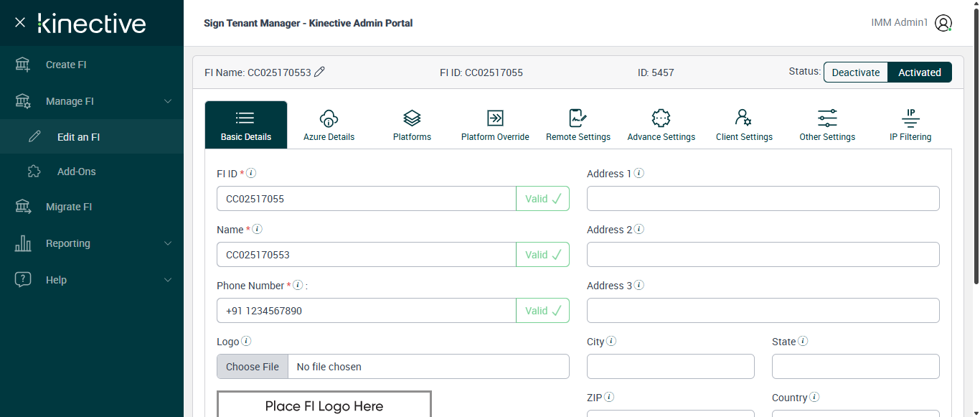The image size is (980, 417).
Task: Click into the City input field
Action: point(670,367)
